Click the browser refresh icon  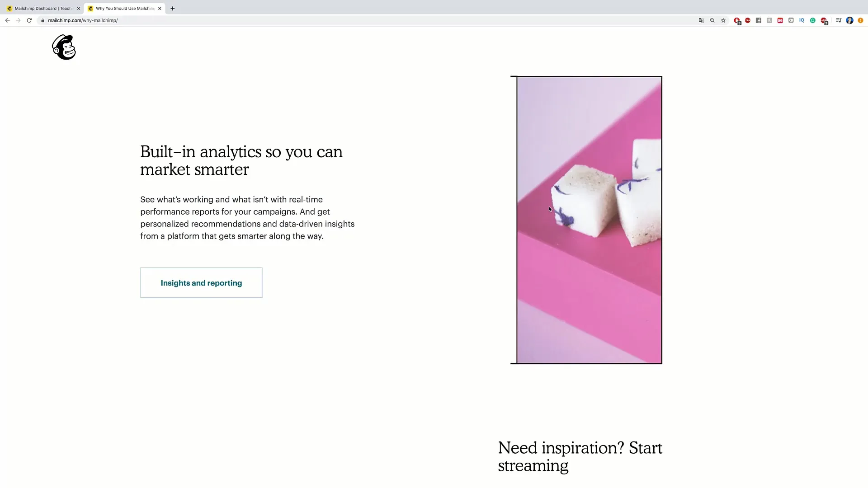29,20
